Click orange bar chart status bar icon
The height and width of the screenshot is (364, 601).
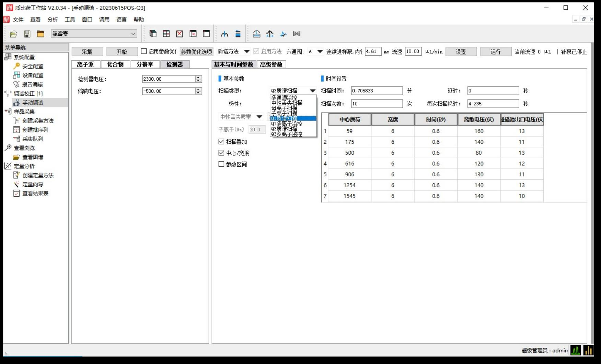pyautogui.click(x=588, y=350)
